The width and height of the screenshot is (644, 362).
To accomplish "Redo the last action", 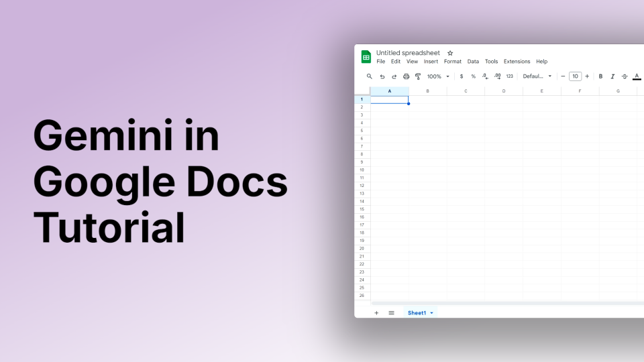I will tap(394, 76).
